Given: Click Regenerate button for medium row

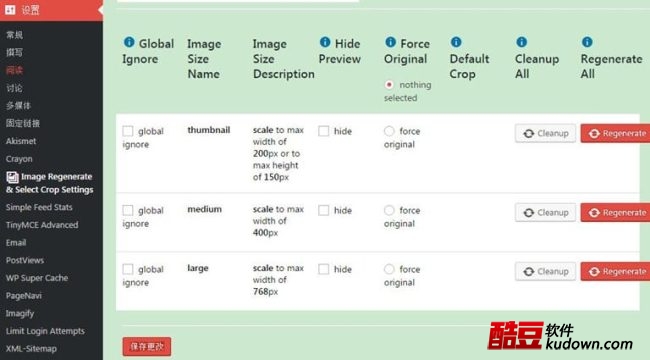Looking at the screenshot, I should (615, 213).
